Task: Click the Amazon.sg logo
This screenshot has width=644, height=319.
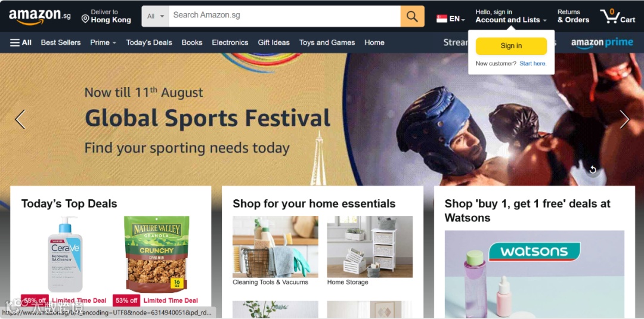Action: (40, 17)
